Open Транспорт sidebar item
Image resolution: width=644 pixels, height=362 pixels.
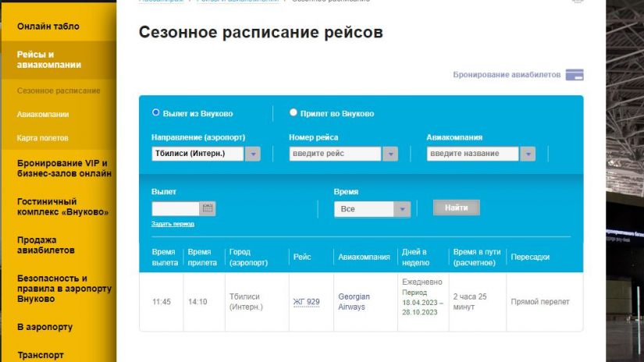41,355
